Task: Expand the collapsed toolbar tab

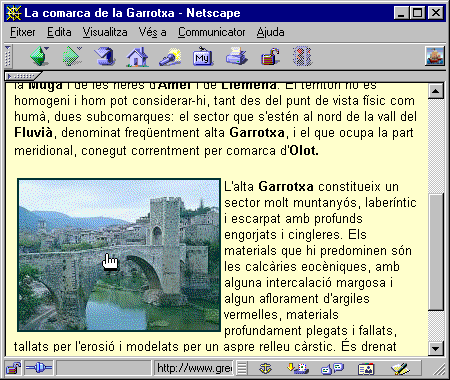Action: click(x=23, y=76)
